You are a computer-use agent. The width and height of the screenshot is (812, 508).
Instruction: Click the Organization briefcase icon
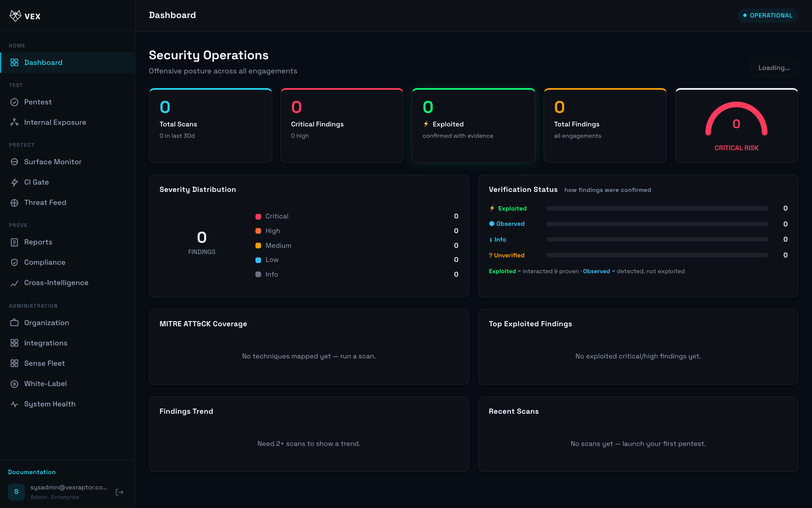point(14,323)
